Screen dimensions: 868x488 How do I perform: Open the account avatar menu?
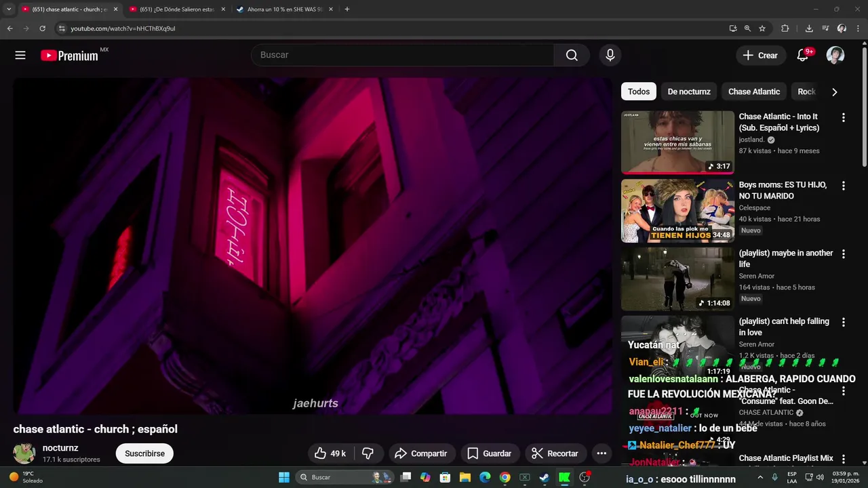(x=835, y=56)
